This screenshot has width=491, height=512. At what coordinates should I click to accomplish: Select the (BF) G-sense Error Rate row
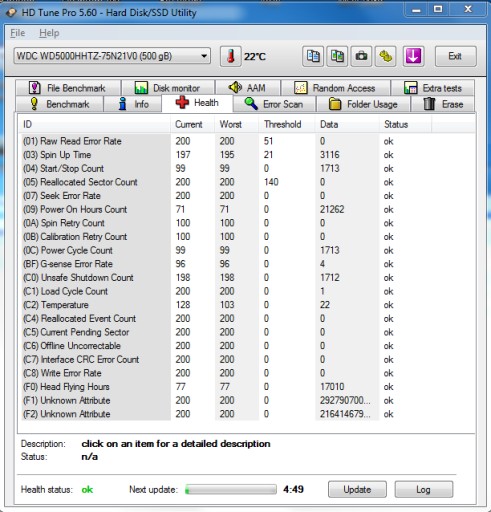coord(247,264)
